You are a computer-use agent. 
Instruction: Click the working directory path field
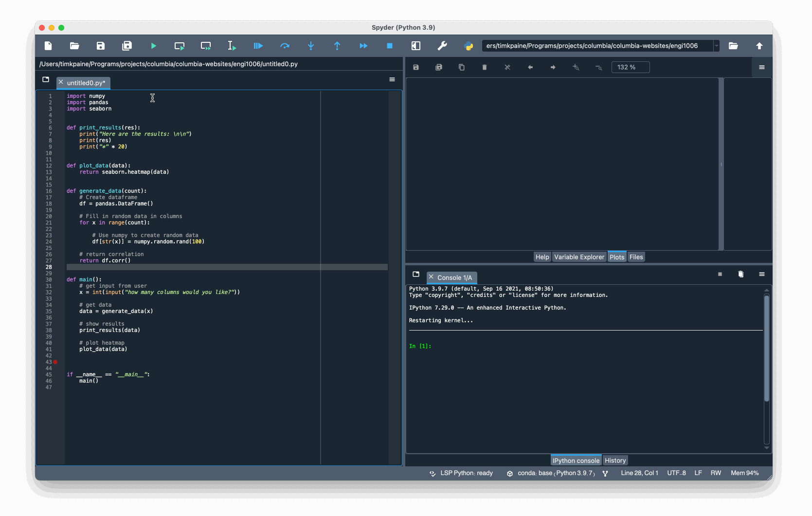click(x=598, y=46)
